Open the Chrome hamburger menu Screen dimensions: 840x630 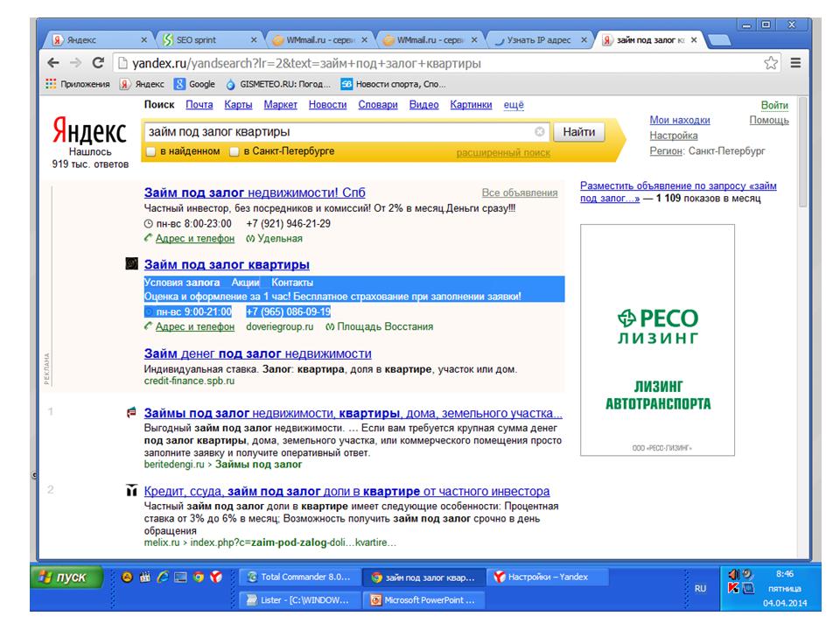pos(796,63)
